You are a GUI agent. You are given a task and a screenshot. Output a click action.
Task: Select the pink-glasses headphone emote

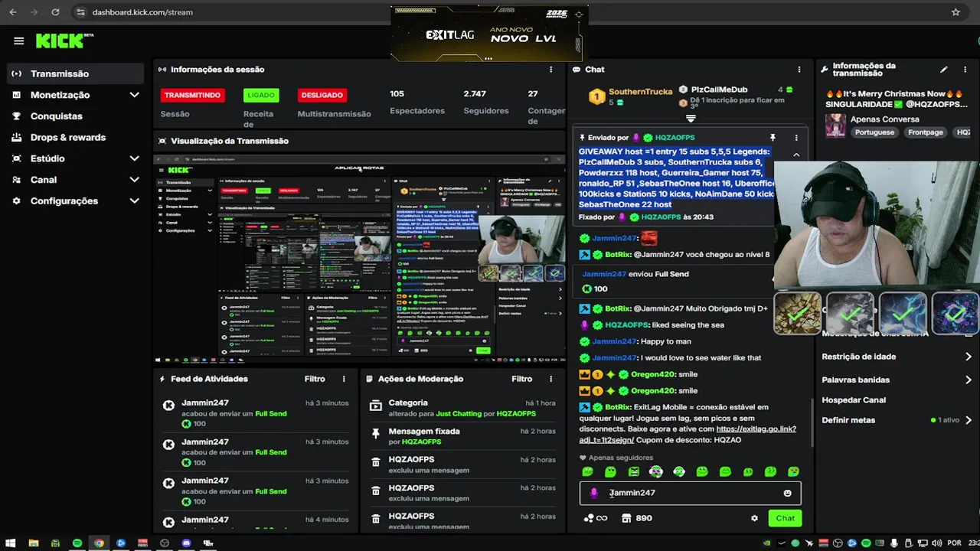pos(656,471)
